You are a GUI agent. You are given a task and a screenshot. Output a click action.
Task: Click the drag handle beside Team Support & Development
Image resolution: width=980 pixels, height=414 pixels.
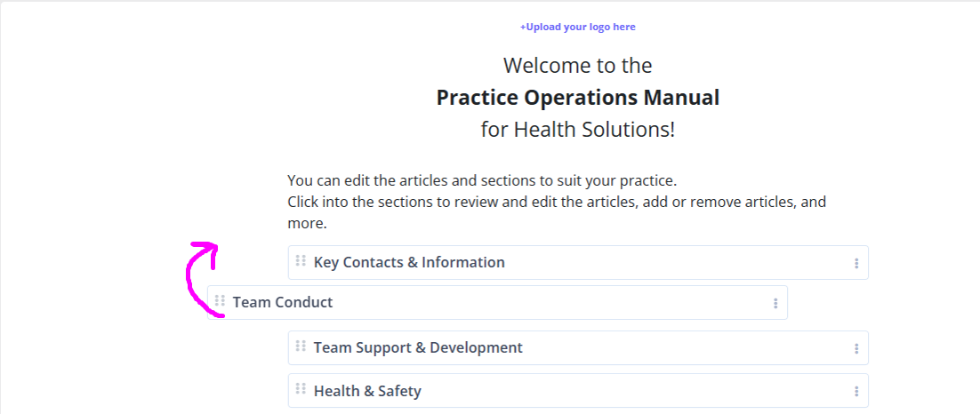click(300, 346)
